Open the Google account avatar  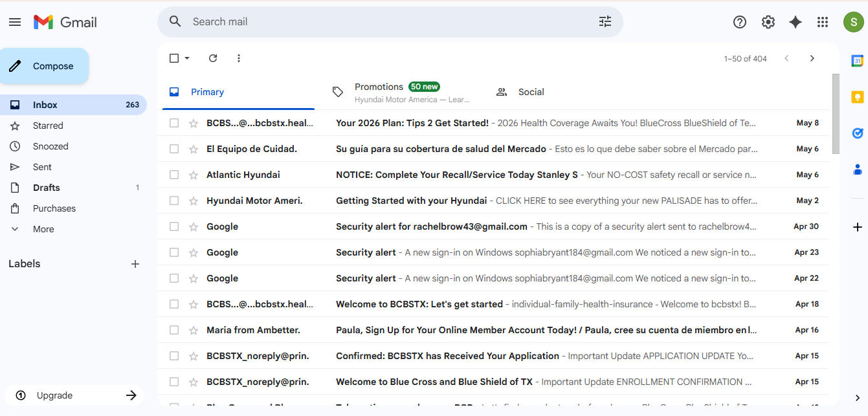[854, 22]
